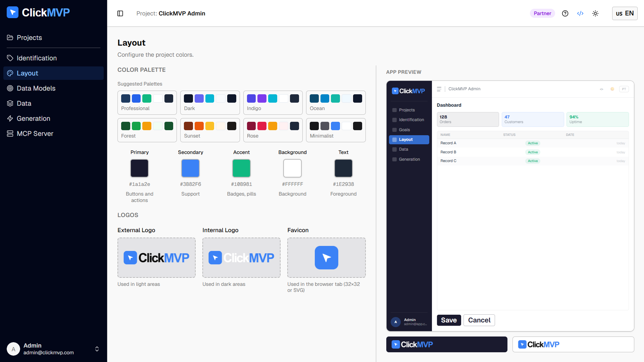Open the Background color swatch picker
Image resolution: width=644 pixels, height=362 pixels.
(292, 168)
